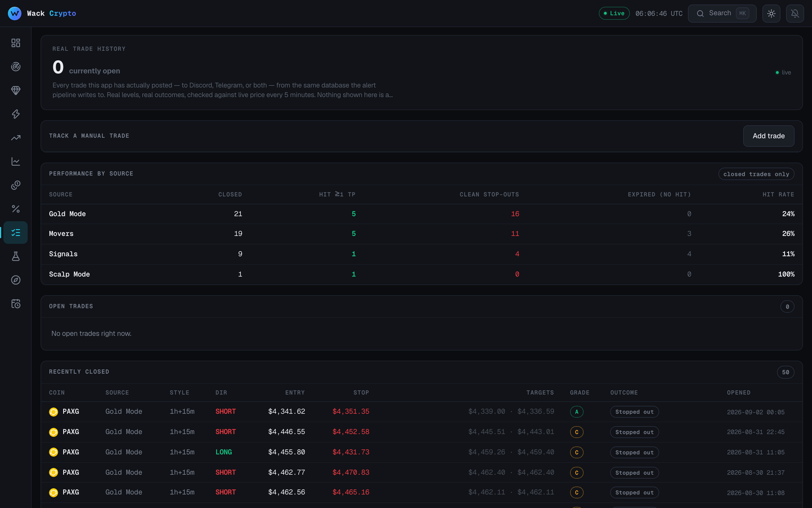Image resolution: width=812 pixels, height=508 pixels.
Task: Click the grade A badge on PAXG row
Action: coord(577,412)
